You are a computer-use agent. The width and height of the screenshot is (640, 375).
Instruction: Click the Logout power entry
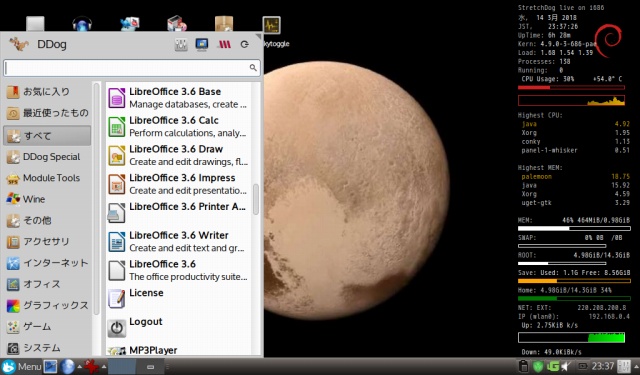tap(178, 328)
